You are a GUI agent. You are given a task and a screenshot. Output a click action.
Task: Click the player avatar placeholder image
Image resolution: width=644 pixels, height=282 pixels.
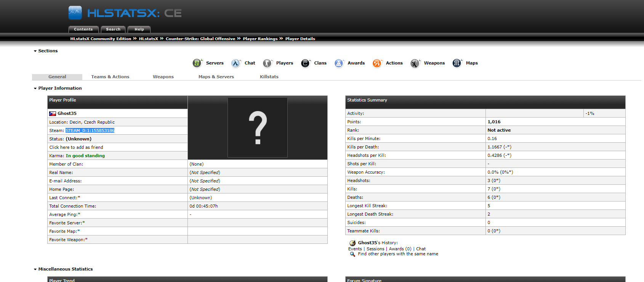tap(258, 127)
